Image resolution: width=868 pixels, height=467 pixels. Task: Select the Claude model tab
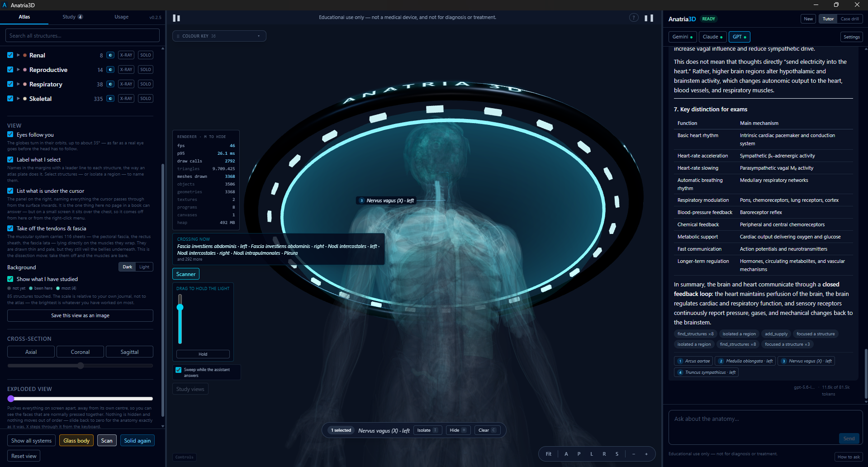712,37
